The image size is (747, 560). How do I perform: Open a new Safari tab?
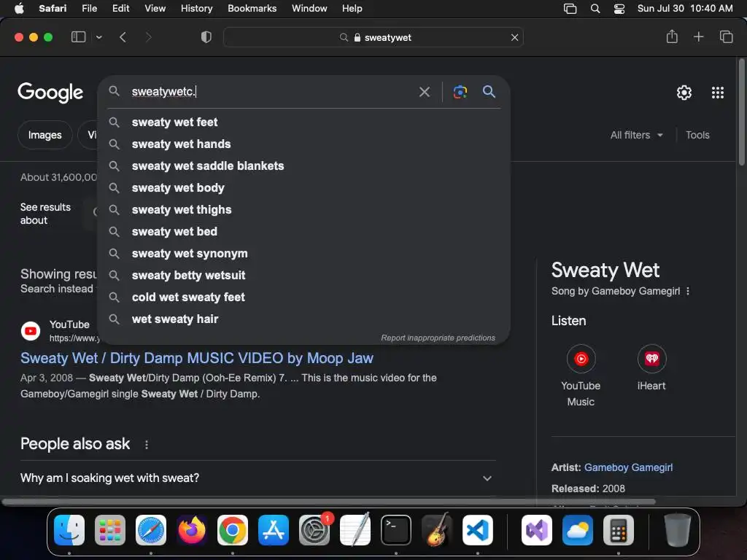click(x=698, y=36)
